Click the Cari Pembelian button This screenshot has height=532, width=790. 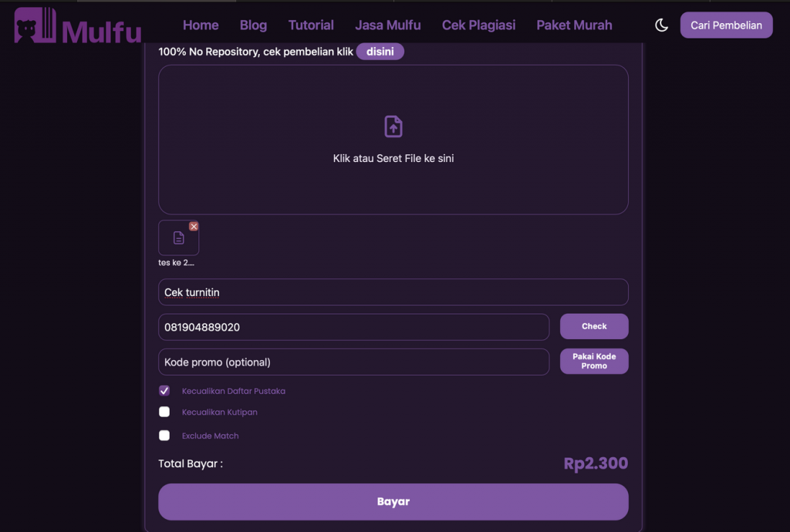tap(726, 25)
